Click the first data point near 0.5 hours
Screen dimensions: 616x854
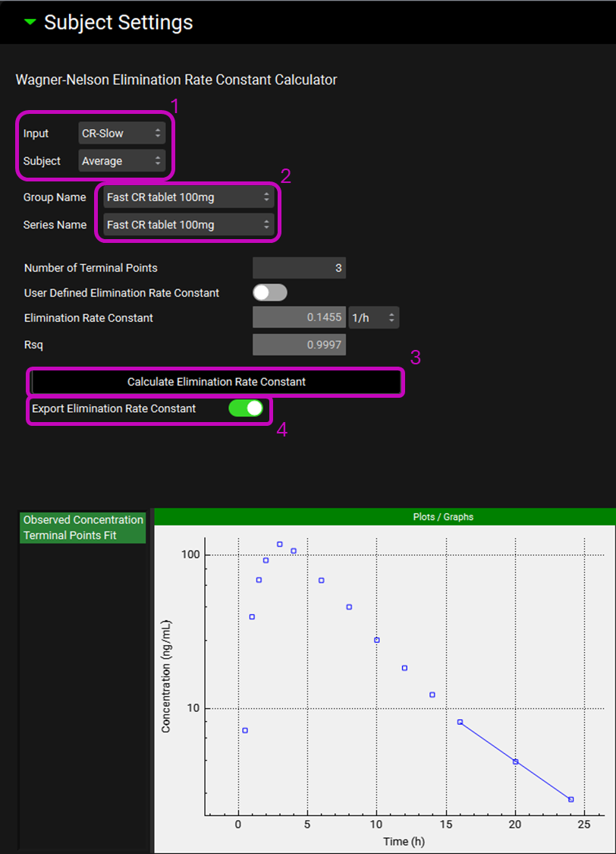pyautogui.click(x=245, y=730)
